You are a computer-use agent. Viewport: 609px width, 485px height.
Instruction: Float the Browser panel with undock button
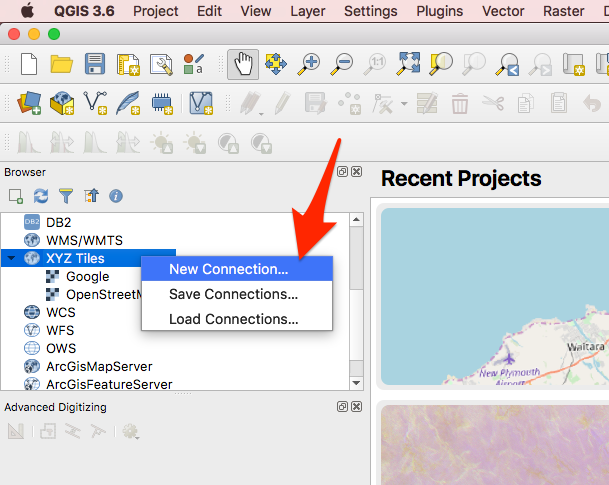pos(342,172)
